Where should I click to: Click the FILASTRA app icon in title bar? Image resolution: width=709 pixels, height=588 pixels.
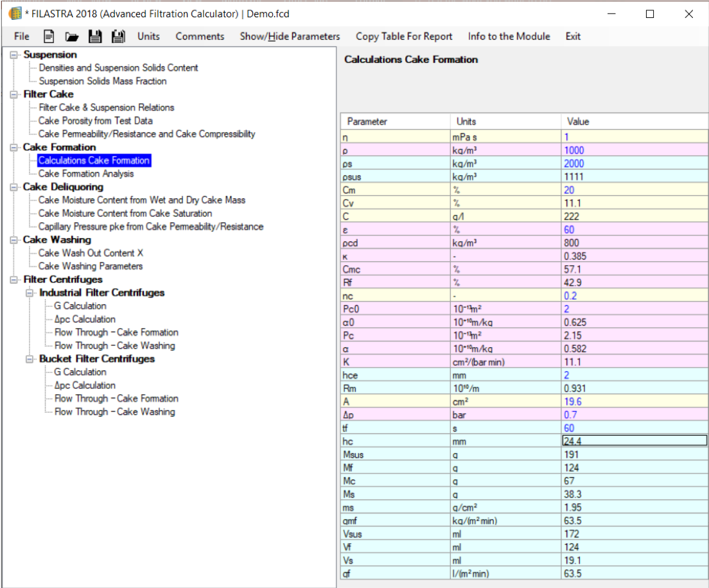coord(15,13)
